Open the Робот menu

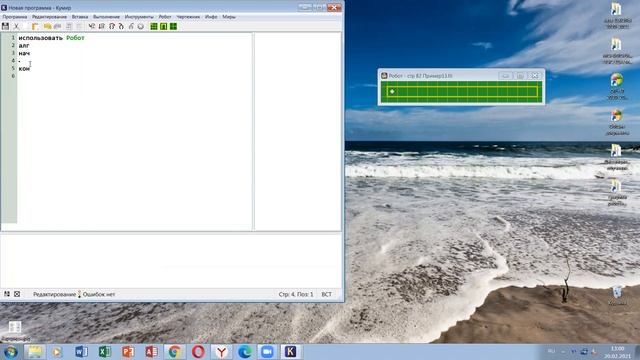(x=165, y=17)
